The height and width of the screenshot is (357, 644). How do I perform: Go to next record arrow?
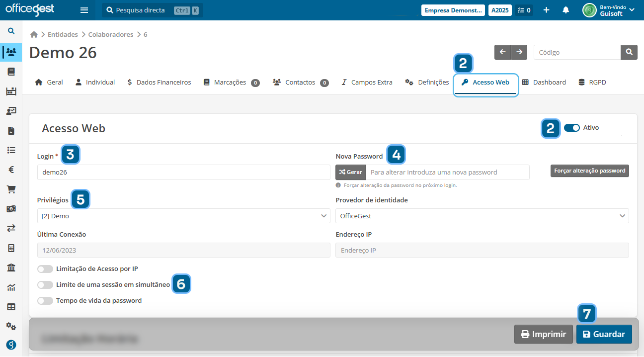(519, 52)
